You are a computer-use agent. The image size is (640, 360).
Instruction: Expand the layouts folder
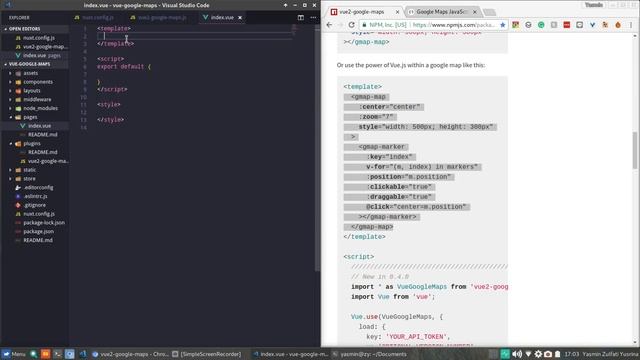[x=31, y=91]
